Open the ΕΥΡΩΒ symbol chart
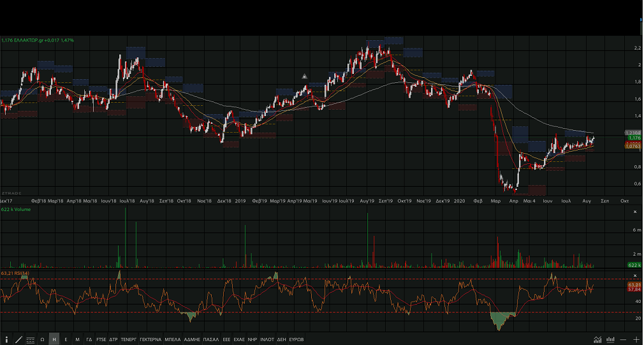644x345 pixels. coord(296,340)
